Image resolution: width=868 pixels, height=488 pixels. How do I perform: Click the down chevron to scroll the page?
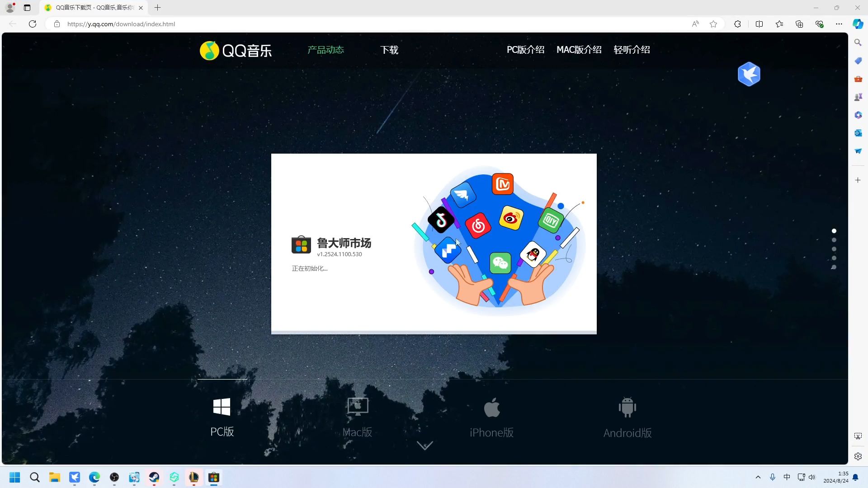pos(425,446)
